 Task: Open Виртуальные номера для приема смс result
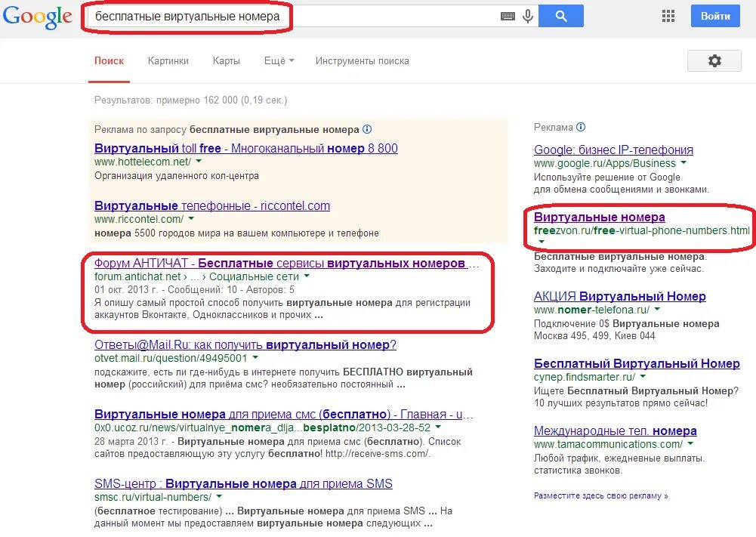283,414
